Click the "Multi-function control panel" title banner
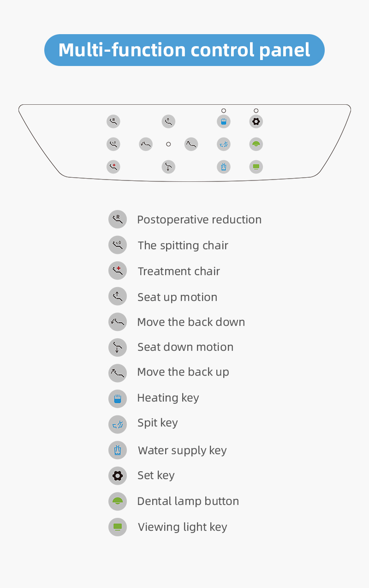 184,50
